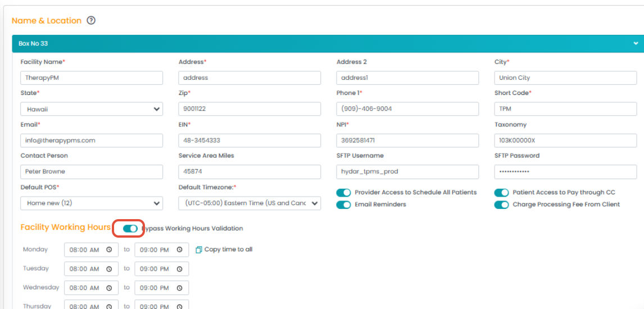Viewport: 644px width, 309px height.
Task: Click the Facility Name input field
Action: click(x=92, y=78)
